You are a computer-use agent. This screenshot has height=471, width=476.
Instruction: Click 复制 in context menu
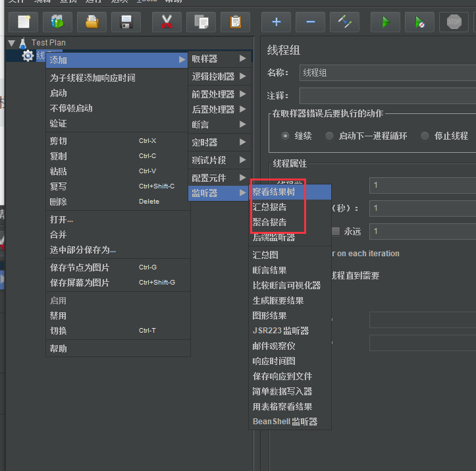pos(117,156)
